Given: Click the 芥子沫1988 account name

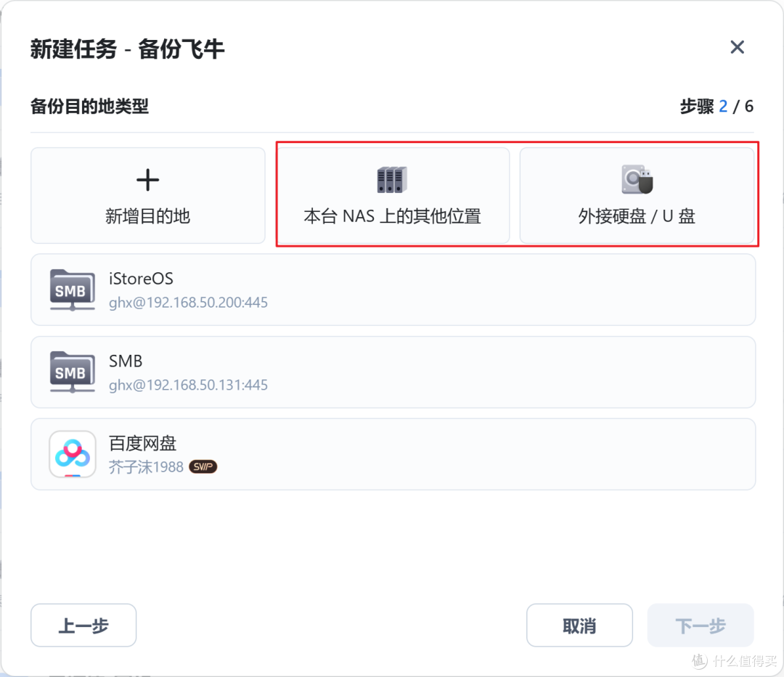Looking at the screenshot, I should click(146, 467).
